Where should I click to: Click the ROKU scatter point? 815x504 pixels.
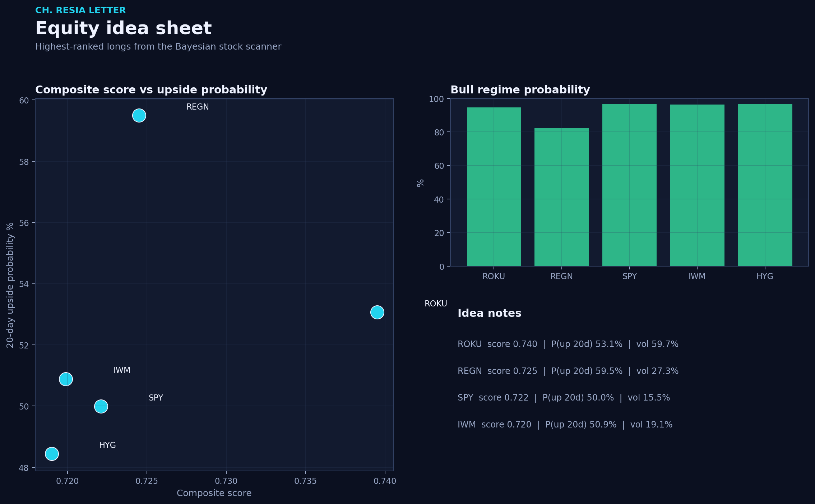[377, 312]
